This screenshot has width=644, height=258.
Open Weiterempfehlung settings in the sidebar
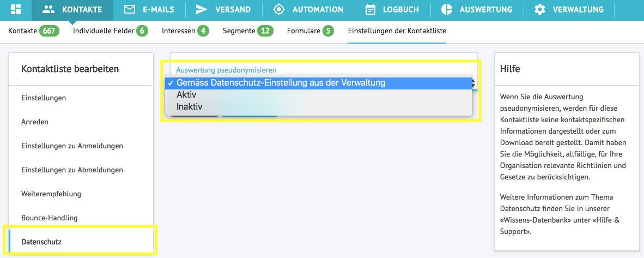(51, 194)
